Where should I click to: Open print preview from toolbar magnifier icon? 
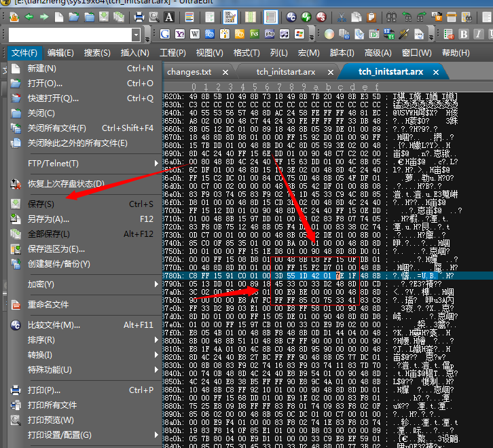(153, 17)
